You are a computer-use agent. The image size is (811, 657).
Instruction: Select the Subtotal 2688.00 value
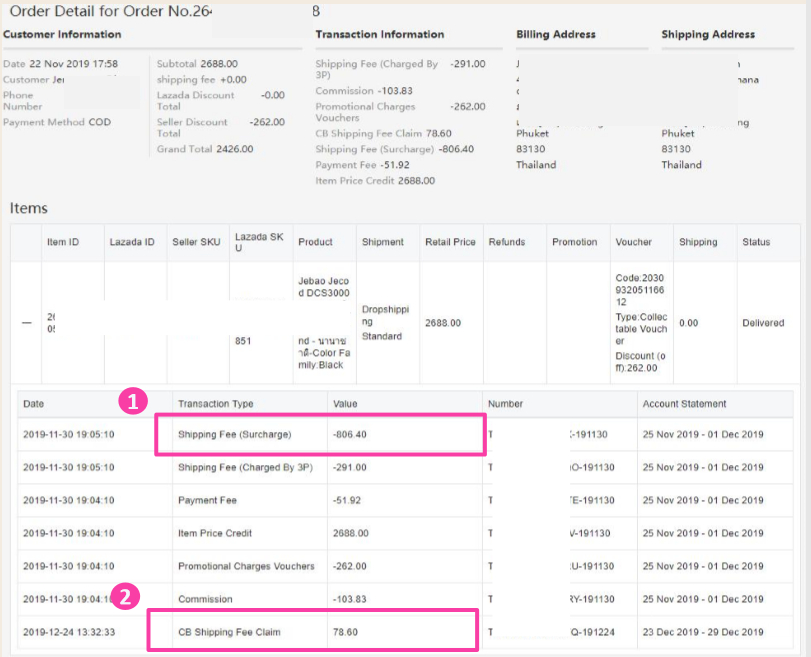click(219, 64)
